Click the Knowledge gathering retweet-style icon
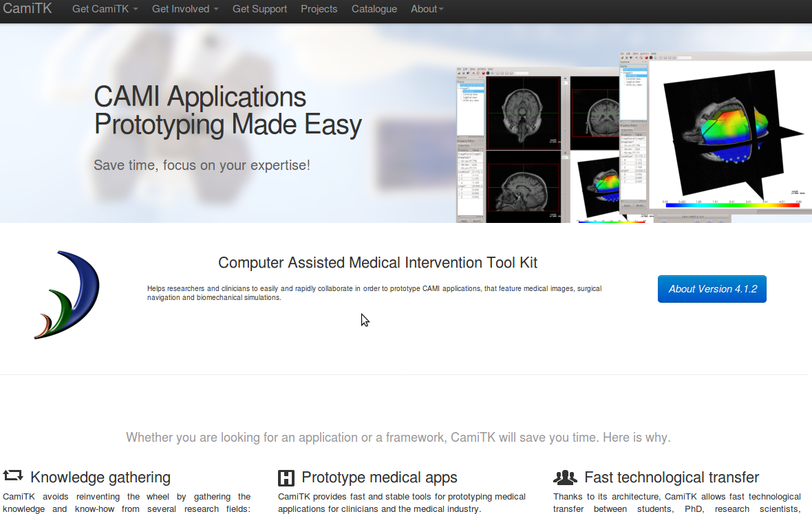 pyautogui.click(x=13, y=475)
